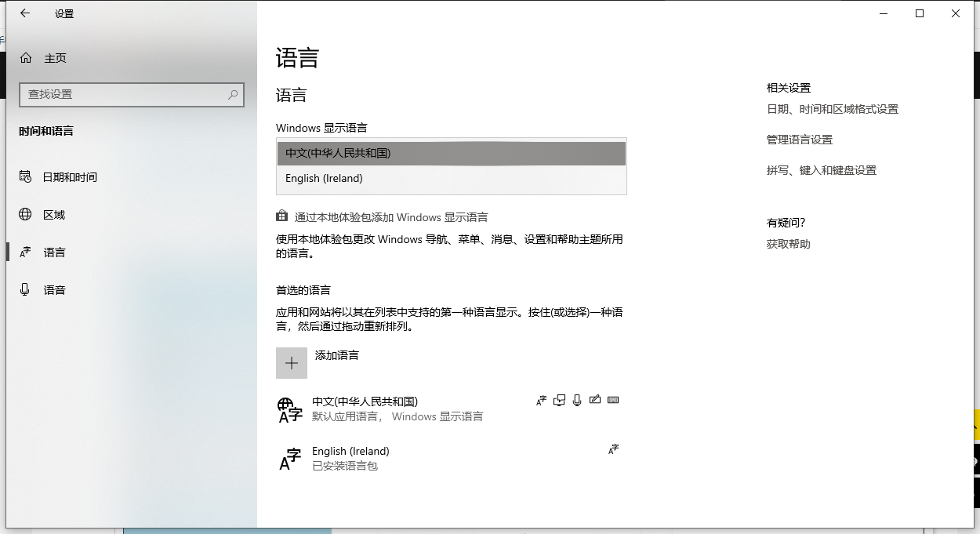Viewport: 980px width, 534px height.
Task: Click handwriting feature icon for 中文
Action: point(595,400)
